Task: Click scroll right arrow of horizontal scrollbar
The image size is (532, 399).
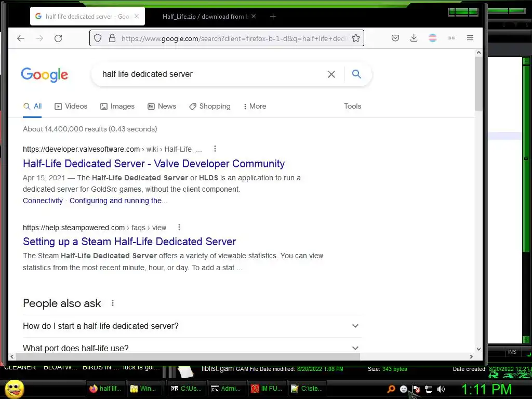Action: pos(471,356)
